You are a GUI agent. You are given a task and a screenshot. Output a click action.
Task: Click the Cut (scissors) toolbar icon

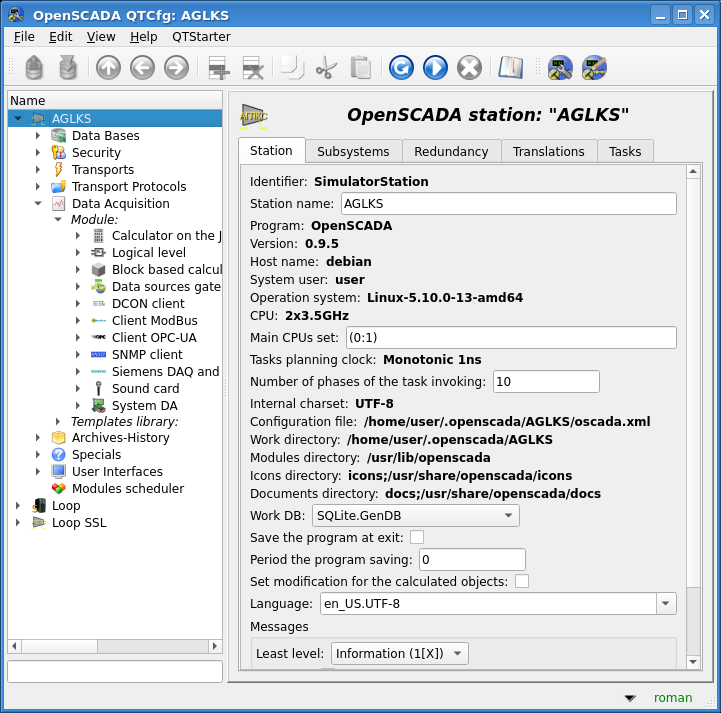click(x=326, y=68)
